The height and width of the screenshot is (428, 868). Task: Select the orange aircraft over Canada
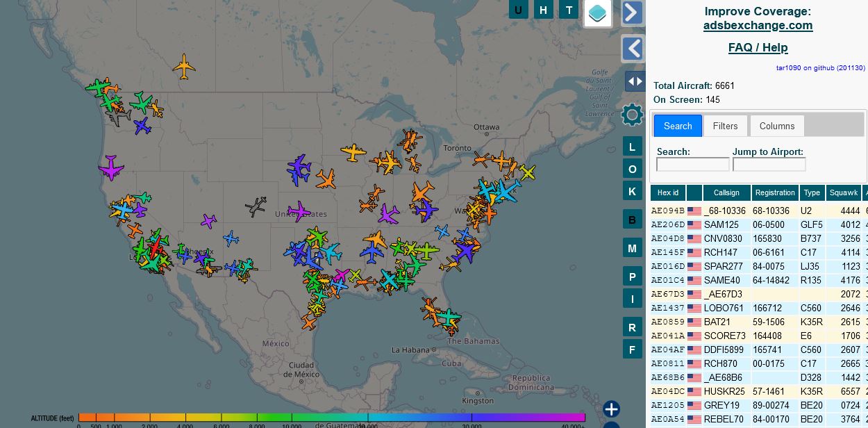184,67
